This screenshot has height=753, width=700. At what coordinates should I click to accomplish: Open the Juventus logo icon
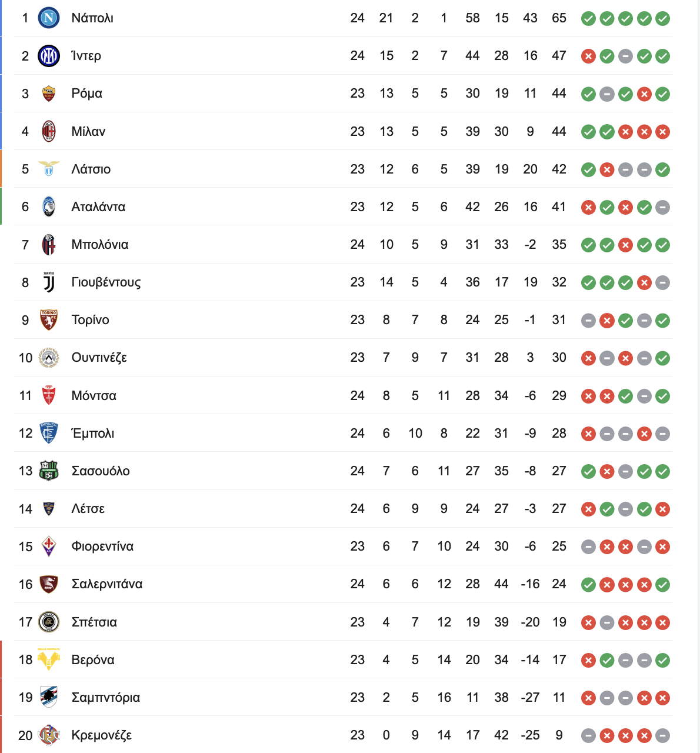(49, 282)
